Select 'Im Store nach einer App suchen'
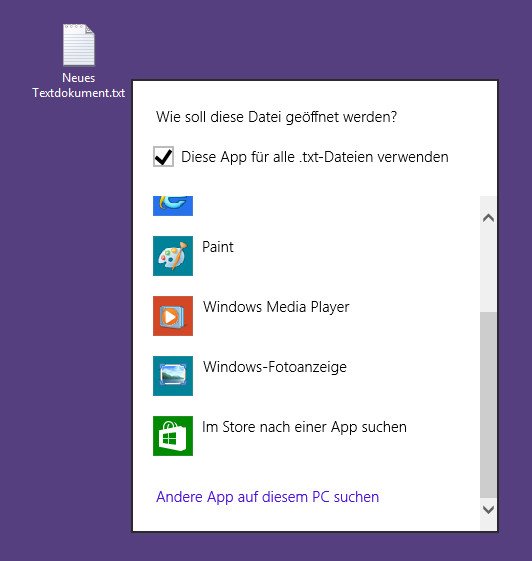 pyautogui.click(x=315, y=436)
